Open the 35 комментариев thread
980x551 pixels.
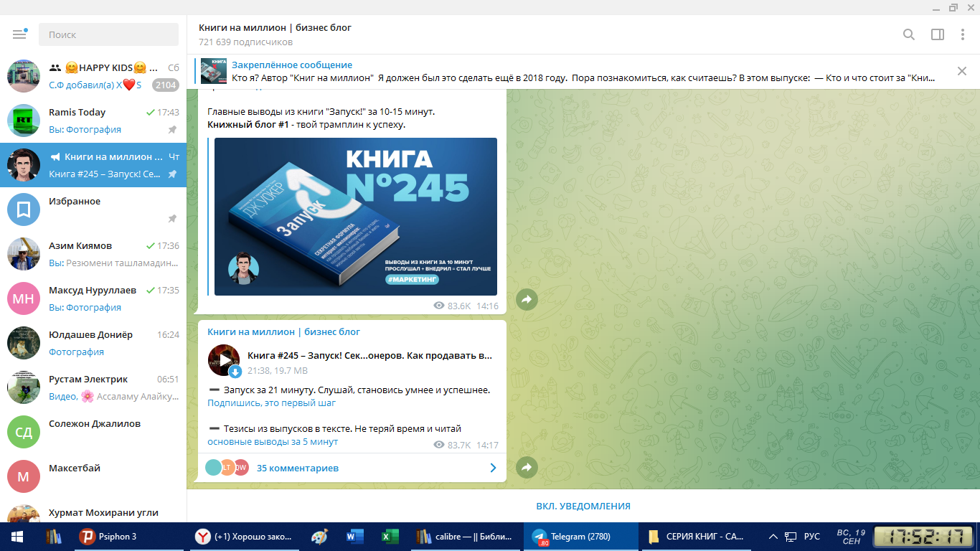(351, 468)
